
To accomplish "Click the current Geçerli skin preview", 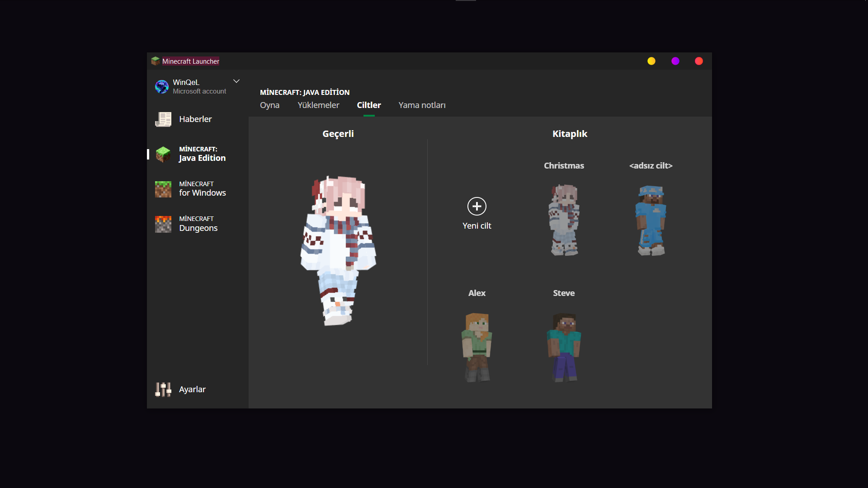I will click(x=338, y=251).
